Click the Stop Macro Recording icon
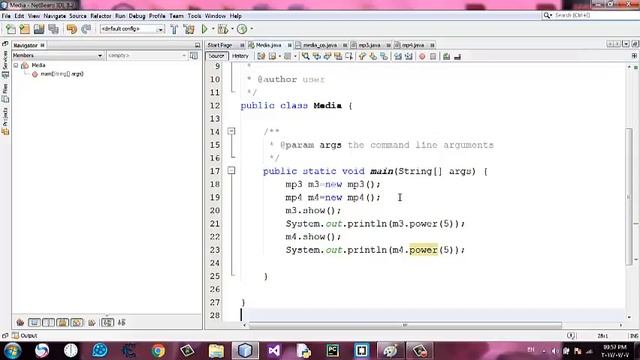 click(433, 56)
